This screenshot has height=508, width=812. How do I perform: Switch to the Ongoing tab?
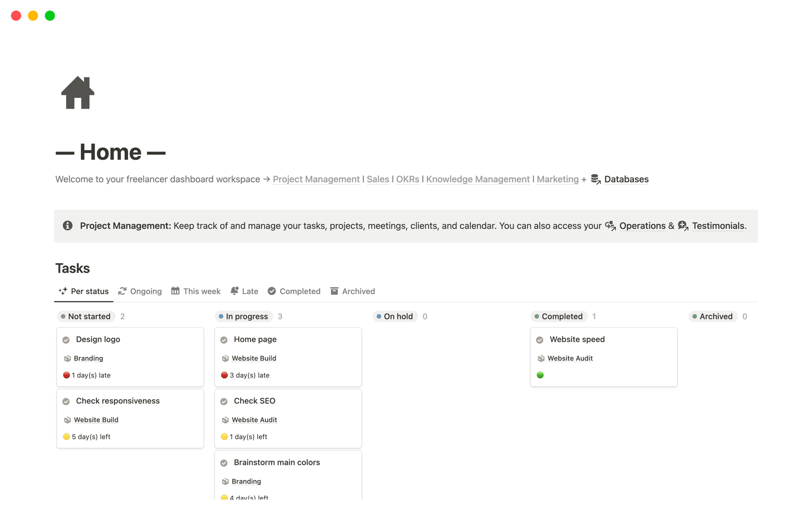pos(140,291)
